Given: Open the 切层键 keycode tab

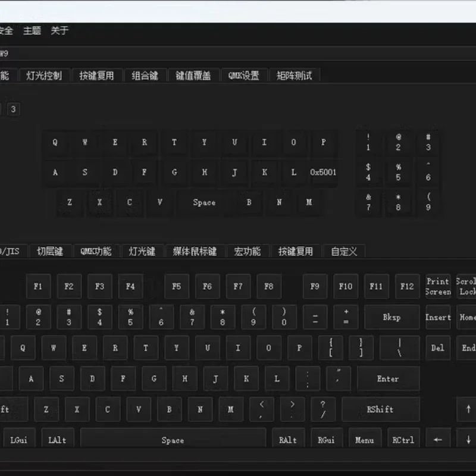Looking at the screenshot, I should 50,251.
